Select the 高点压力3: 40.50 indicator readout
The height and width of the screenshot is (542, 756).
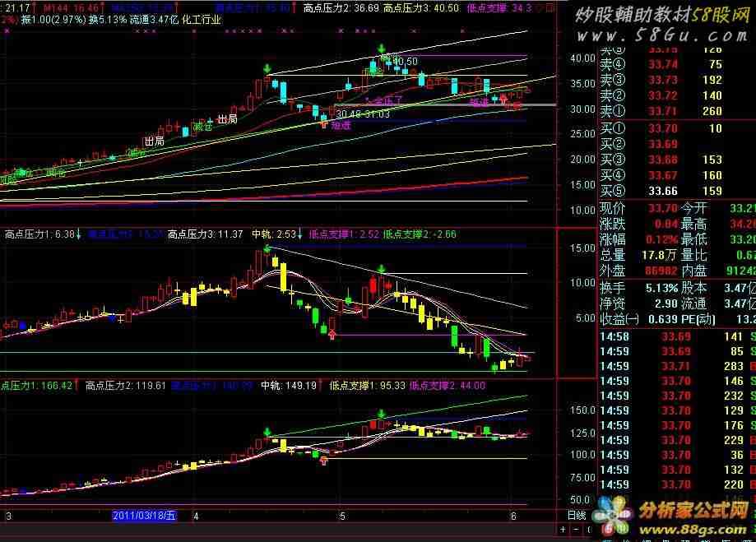coord(421,8)
